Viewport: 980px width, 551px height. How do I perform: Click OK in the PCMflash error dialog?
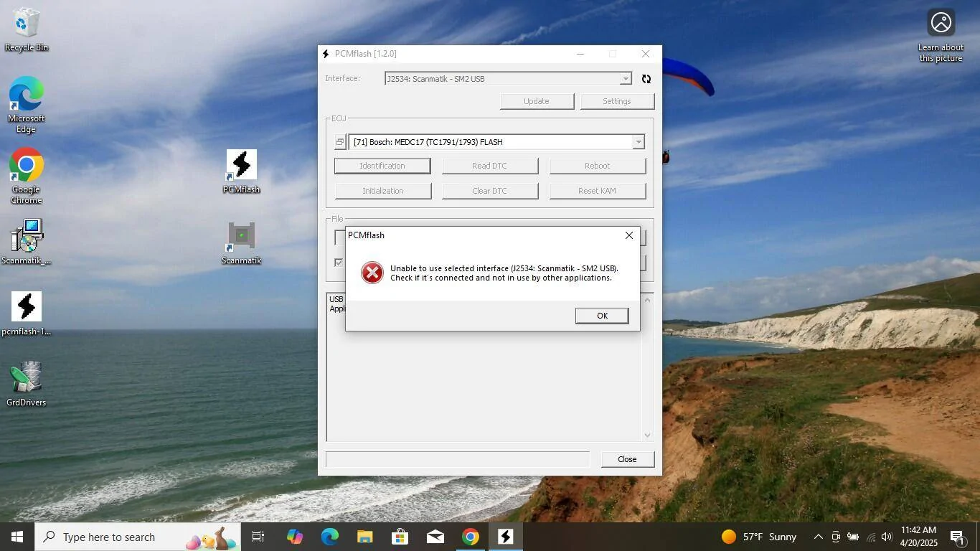point(602,316)
